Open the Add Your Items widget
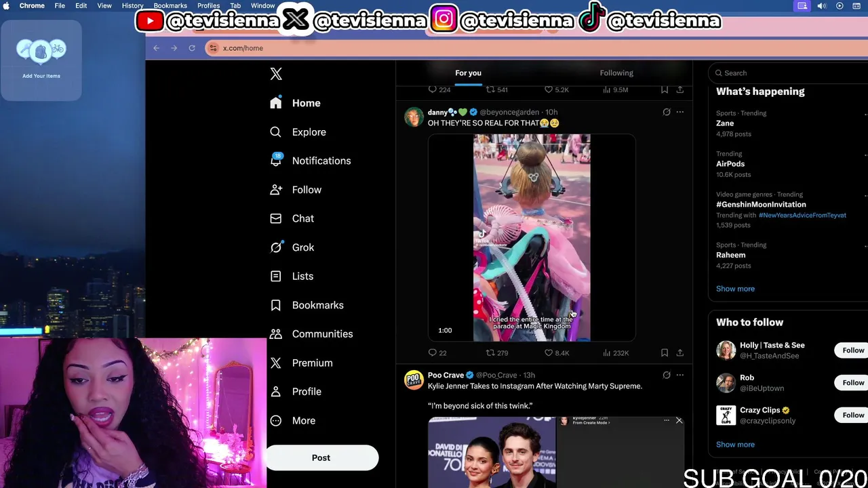The height and width of the screenshot is (488, 868). pos(41,60)
